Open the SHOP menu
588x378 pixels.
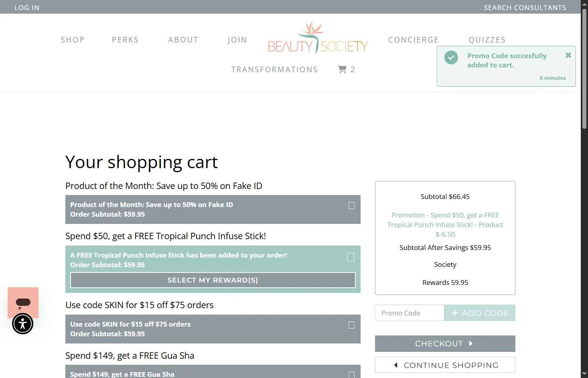73,40
